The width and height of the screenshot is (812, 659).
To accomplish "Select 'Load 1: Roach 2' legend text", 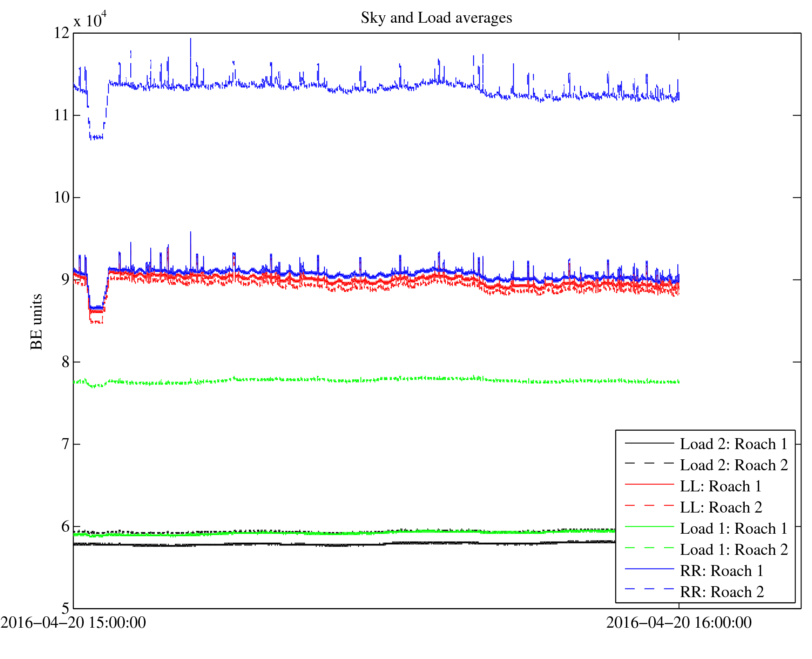I will 733,550.
